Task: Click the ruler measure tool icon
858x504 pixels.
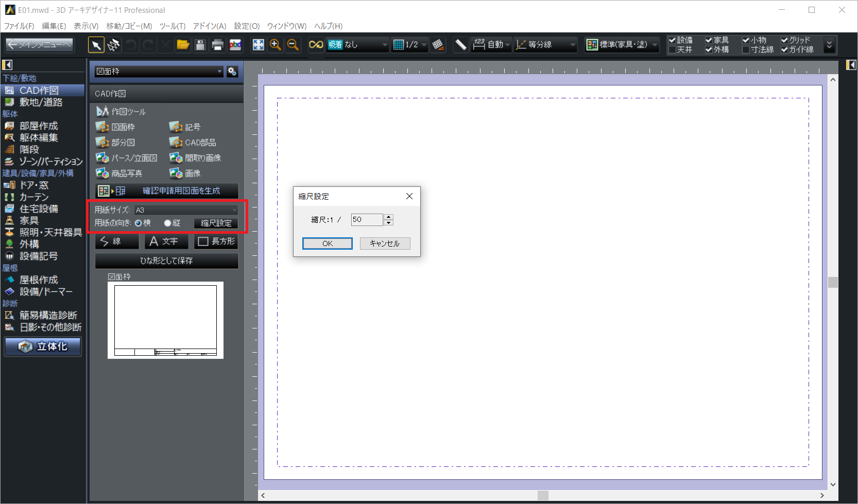Action: (460, 45)
